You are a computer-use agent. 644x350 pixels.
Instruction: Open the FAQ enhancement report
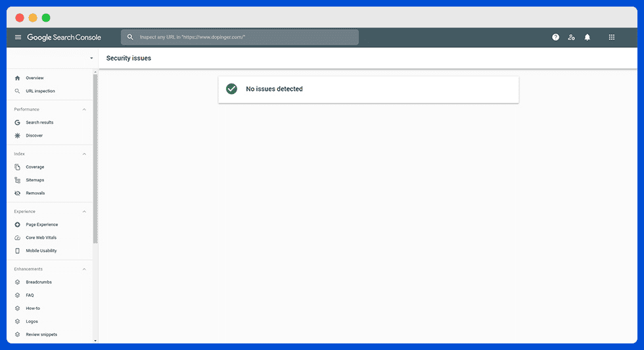click(30, 295)
